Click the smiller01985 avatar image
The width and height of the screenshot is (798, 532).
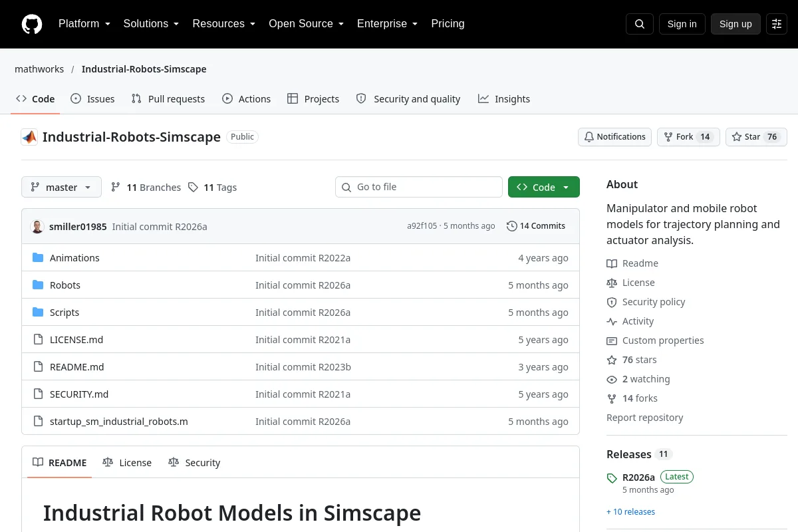point(37,226)
